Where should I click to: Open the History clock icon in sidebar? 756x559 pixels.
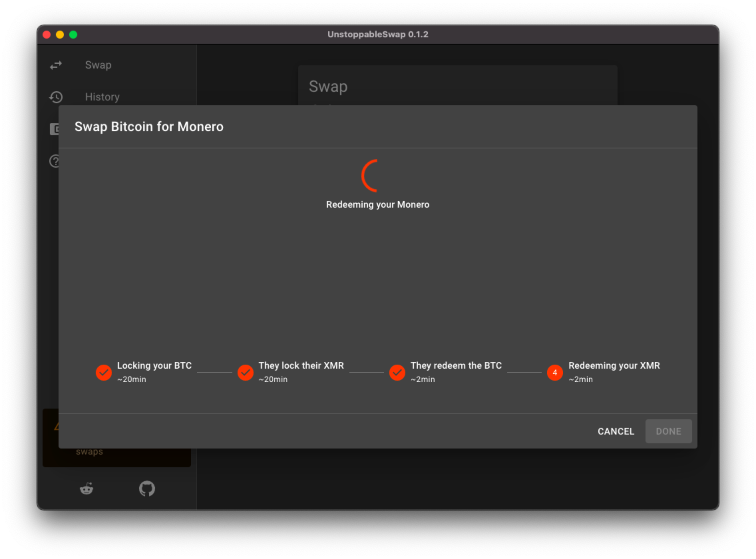(56, 97)
